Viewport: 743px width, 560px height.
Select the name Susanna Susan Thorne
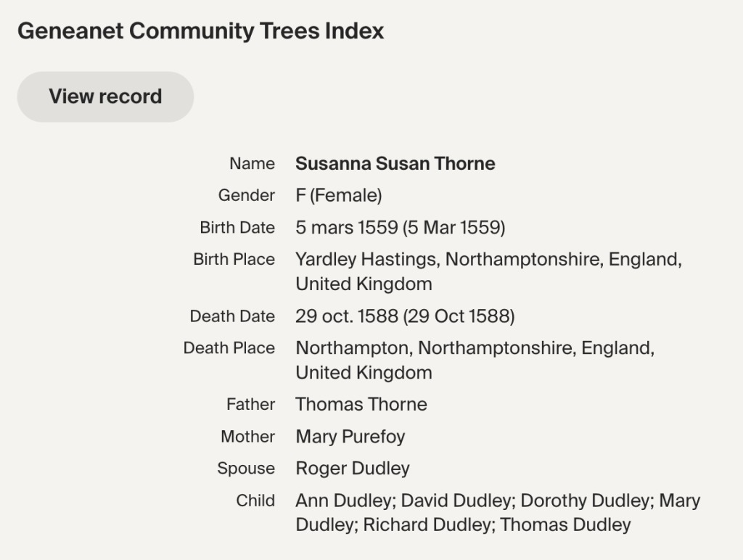tap(395, 163)
